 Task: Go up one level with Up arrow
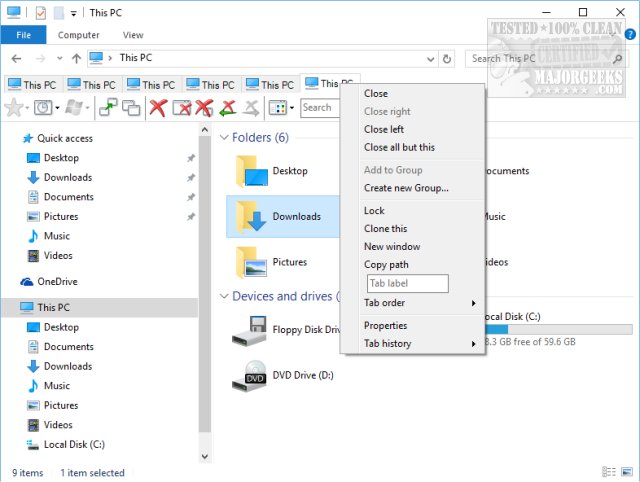tap(76, 59)
